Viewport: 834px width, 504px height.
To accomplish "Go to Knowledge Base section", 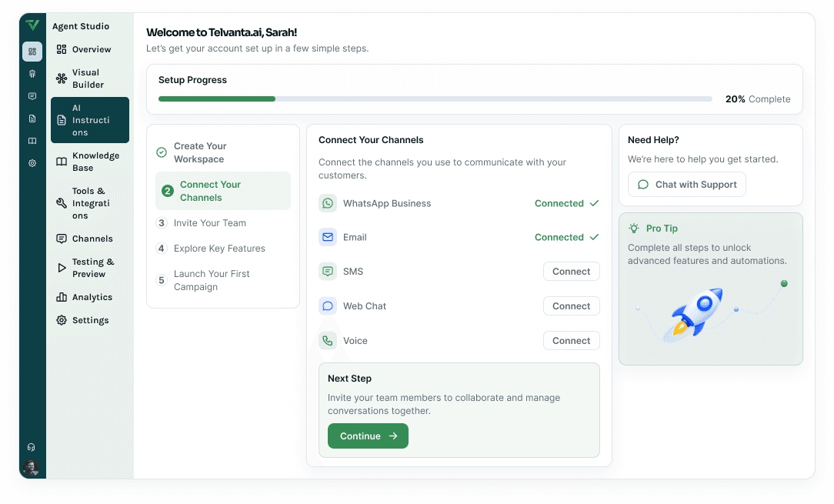I will 90,162.
